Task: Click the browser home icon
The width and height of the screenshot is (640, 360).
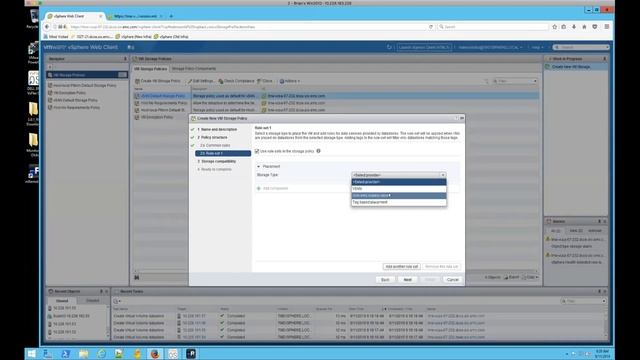Action: tap(584, 27)
